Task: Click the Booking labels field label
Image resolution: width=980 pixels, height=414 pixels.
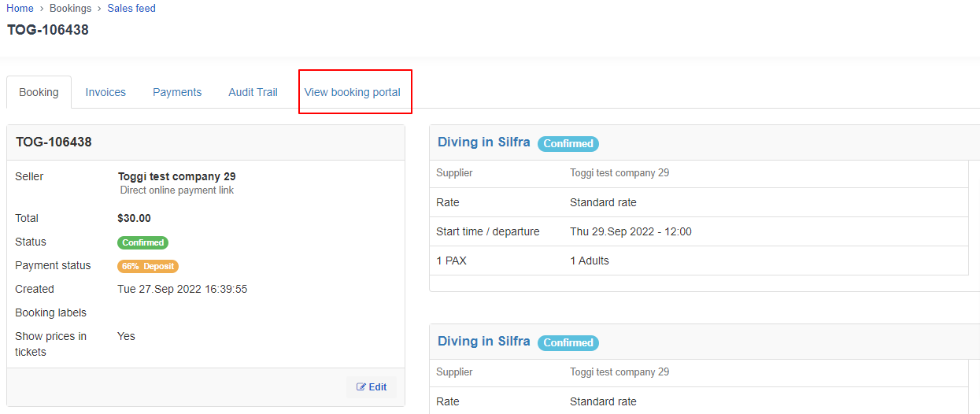Action: pyautogui.click(x=50, y=312)
